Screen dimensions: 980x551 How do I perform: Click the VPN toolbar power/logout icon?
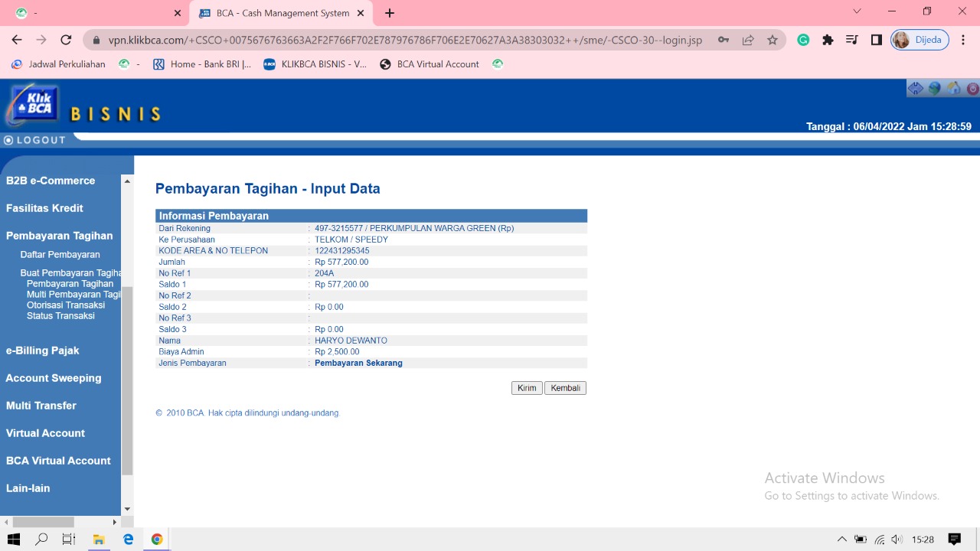pyautogui.click(x=972, y=89)
